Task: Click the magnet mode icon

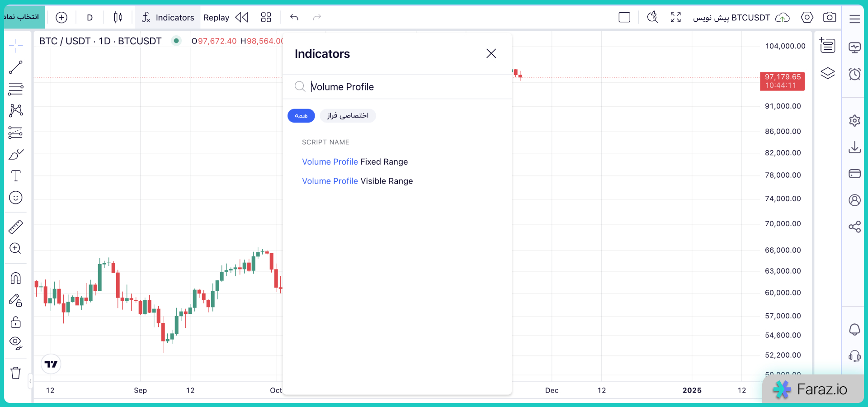Action: tap(16, 278)
